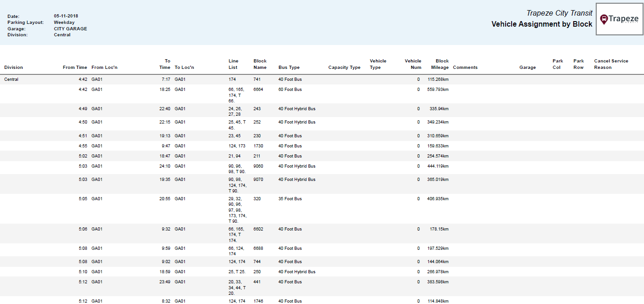
Task: Sort by the Division column header
Action: 13,67
